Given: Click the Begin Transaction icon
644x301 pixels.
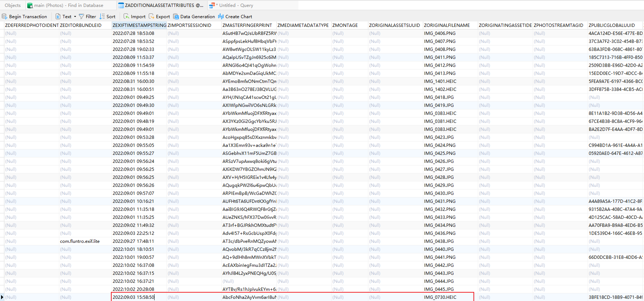Looking at the screenshot, I should pyautogui.click(x=5, y=16).
